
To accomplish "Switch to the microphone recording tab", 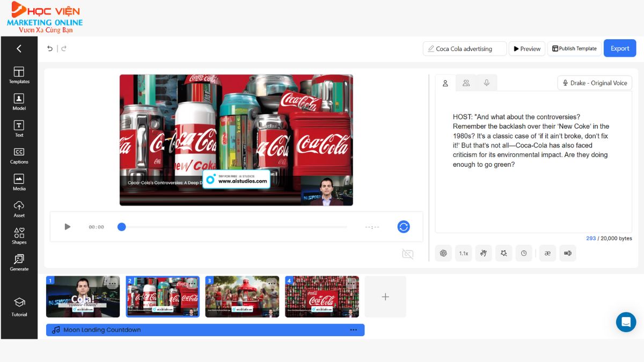I will pyautogui.click(x=486, y=83).
